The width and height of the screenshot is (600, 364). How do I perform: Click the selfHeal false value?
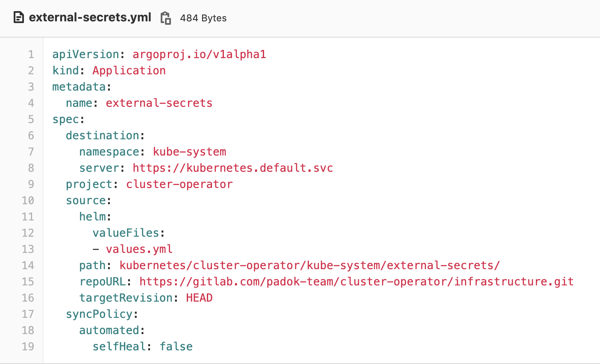coord(176,346)
